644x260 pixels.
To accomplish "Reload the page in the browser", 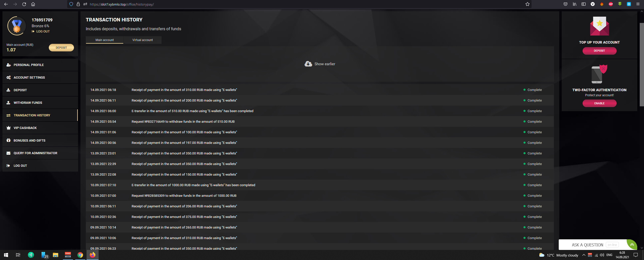I will tap(24, 4).
